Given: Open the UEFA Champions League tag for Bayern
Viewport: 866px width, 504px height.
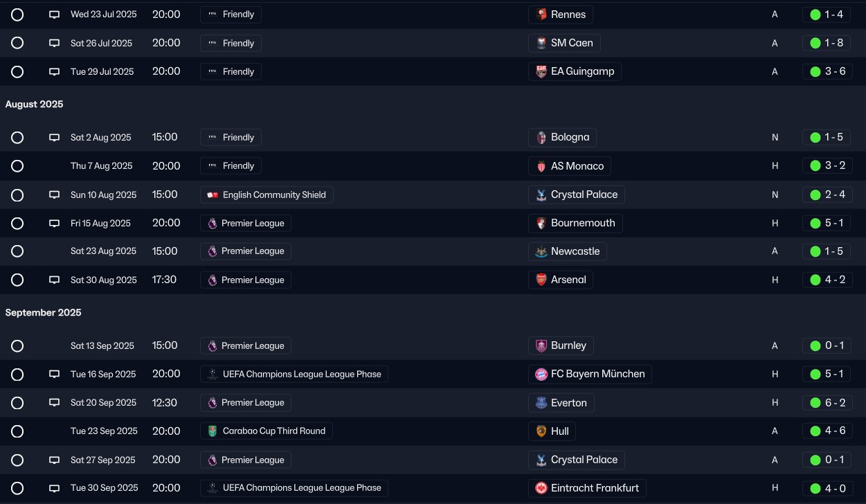Looking at the screenshot, I should click(294, 375).
